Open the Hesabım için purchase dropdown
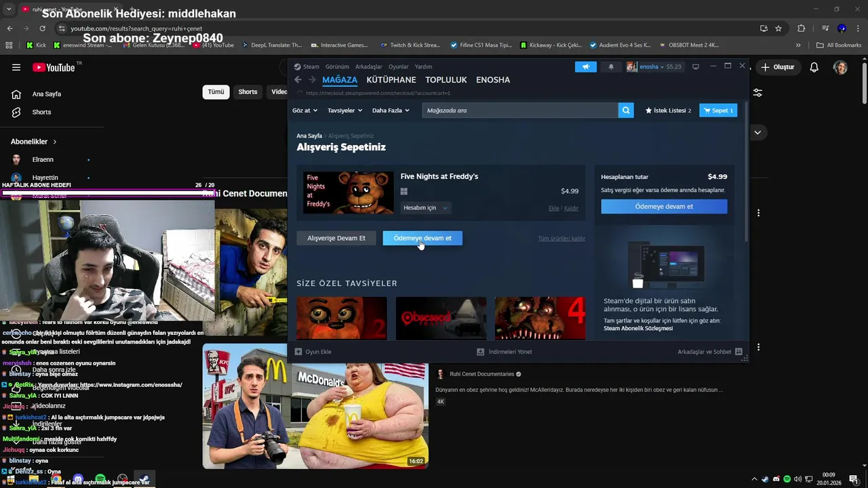The width and height of the screenshot is (868, 488). (x=425, y=208)
